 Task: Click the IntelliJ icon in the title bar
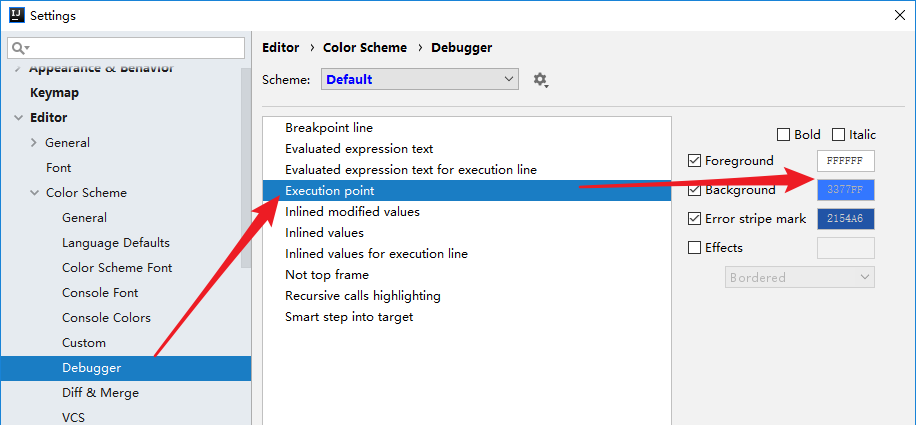16,15
